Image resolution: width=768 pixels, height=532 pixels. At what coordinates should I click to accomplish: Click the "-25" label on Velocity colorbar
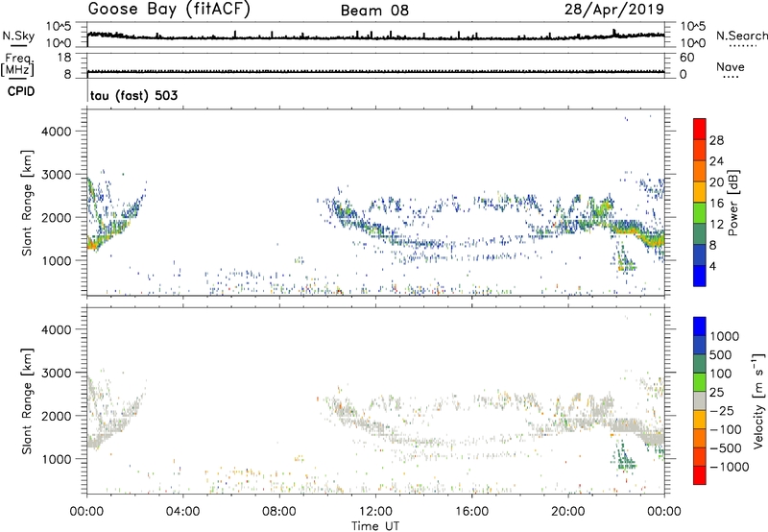pyautogui.click(x=721, y=410)
